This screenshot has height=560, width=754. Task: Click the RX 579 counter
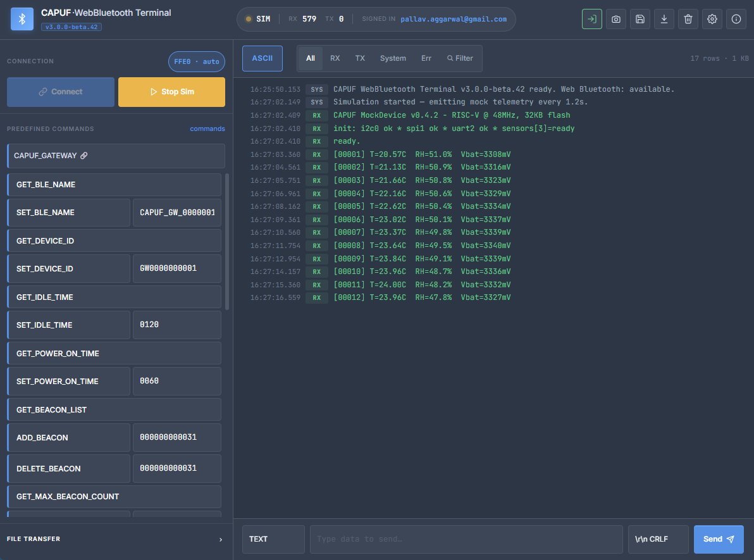point(302,19)
